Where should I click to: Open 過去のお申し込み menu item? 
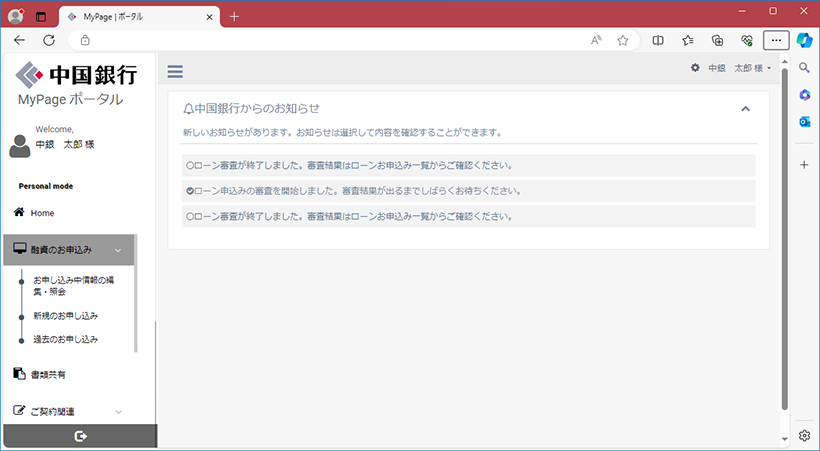65,340
